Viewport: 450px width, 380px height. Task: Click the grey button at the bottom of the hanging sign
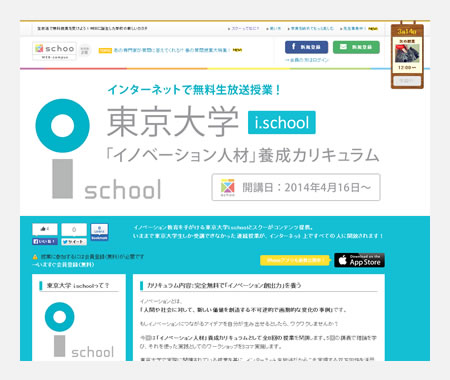(407, 81)
